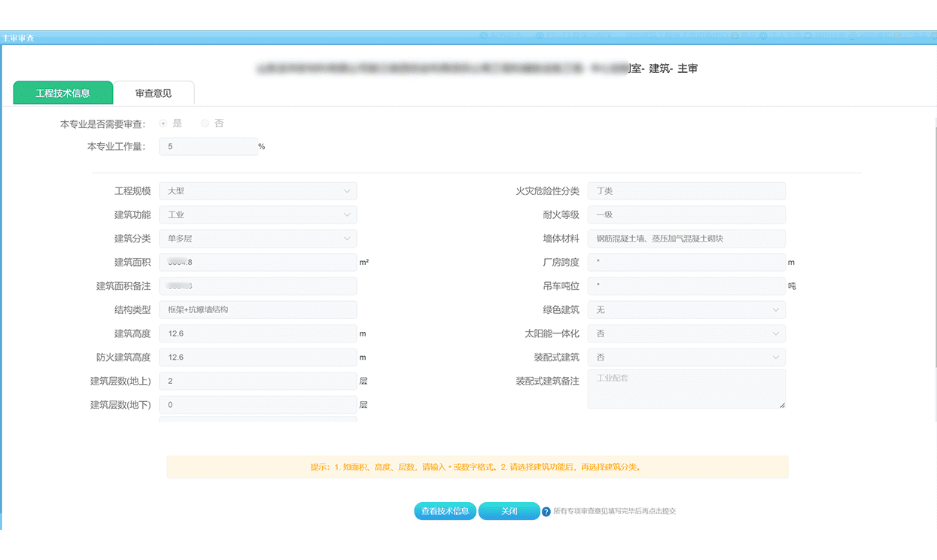Click the 查看技术信息 button
This screenshot has width=937, height=560.
(x=445, y=511)
